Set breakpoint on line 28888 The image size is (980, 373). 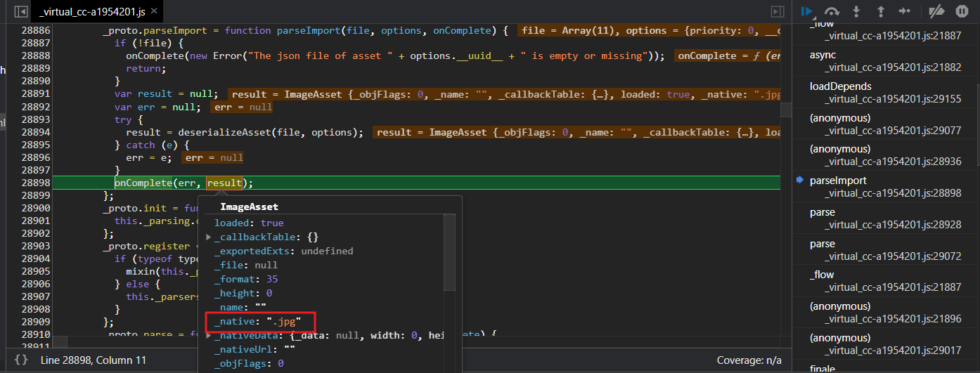tap(35, 56)
